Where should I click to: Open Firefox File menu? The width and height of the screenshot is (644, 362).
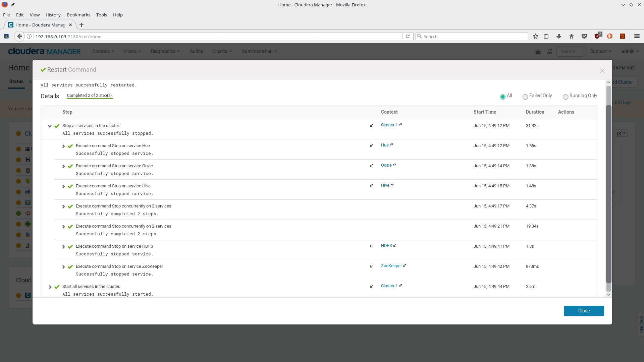(6, 15)
